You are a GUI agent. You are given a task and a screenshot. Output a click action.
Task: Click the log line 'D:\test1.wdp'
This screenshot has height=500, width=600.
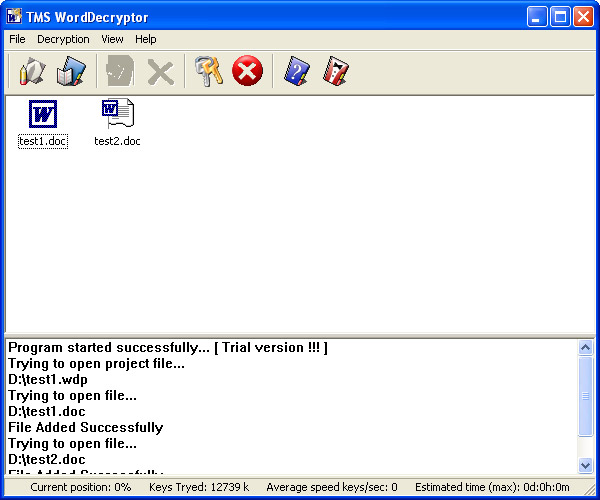click(48, 379)
